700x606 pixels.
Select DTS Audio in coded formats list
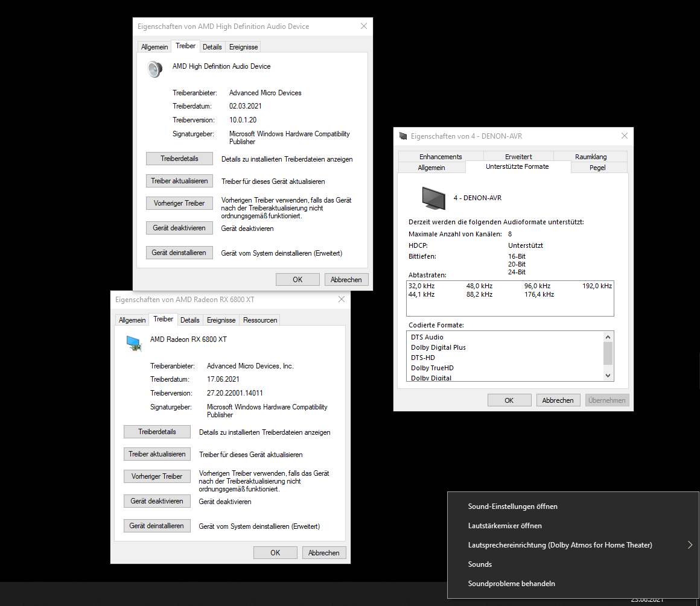pos(427,337)
